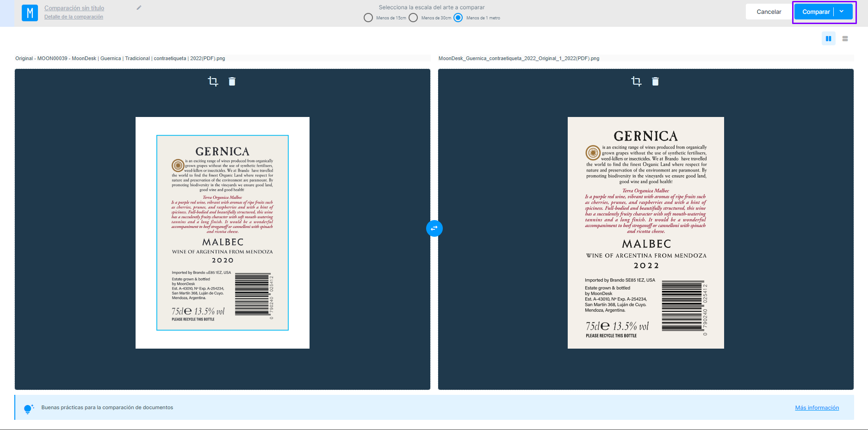This screenshot has width=868, height=430.
Task: Switch to side-by-side column view
Action: coord(828,39)
